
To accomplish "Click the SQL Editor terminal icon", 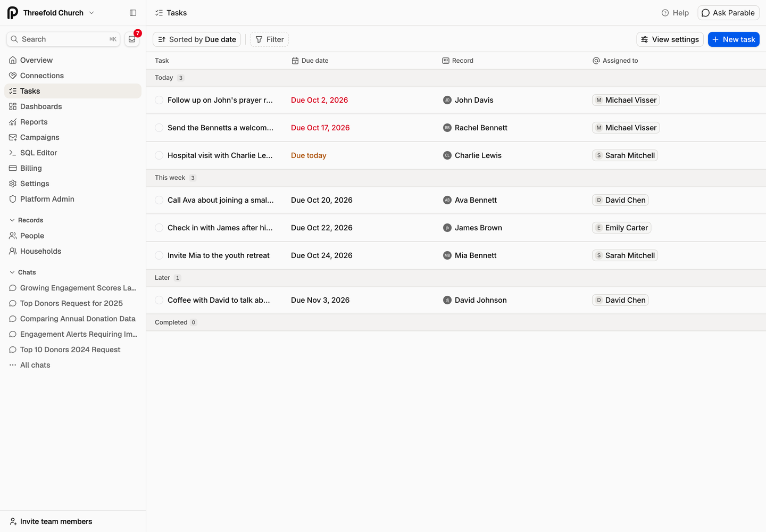I will coord(13,153).
